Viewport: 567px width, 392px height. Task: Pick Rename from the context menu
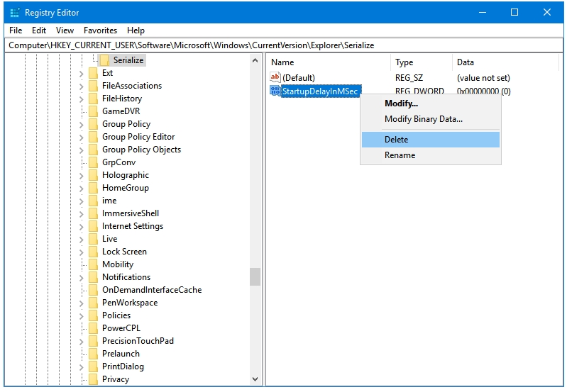click(400, 155)
